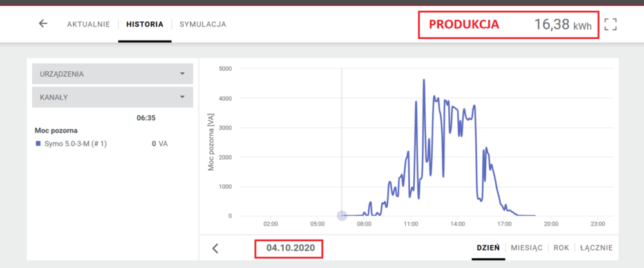
Task: Click the back arrow in the header
Action: coord(43,24)
